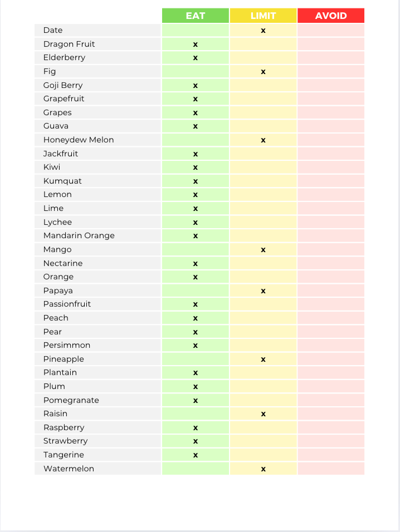Viewport: 400px width, 532px height.
Task: Click the x mark for Dragon Fruit
Action: point(196,44)
